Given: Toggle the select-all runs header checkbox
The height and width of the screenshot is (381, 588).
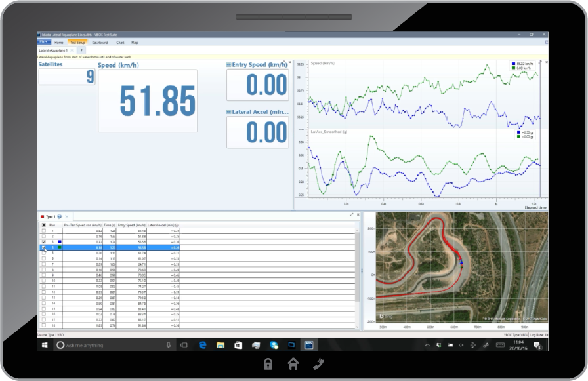Looking at the screenshot, I should click(44, 224).
